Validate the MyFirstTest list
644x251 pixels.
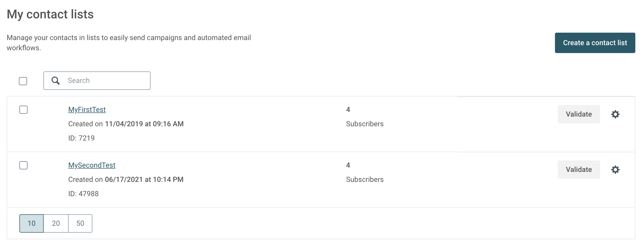coord(579,114)
